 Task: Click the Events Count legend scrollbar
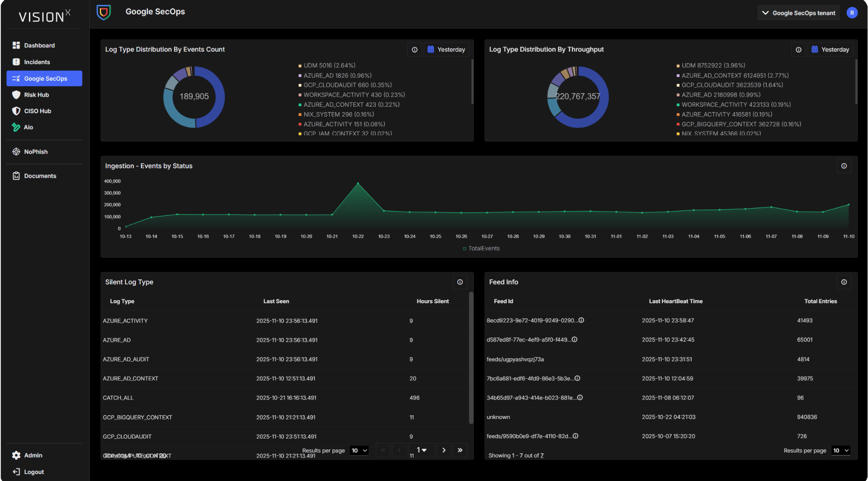[472, 82]
